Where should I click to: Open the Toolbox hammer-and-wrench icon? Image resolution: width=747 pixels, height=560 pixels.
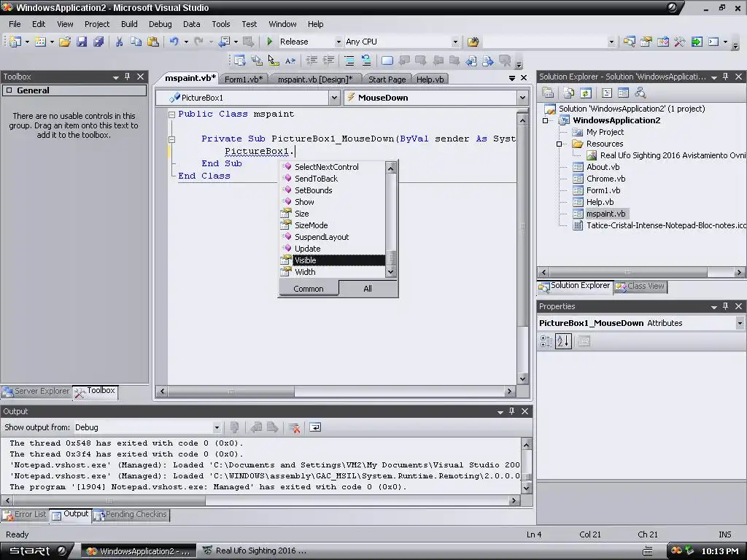(x=680, y=42)
